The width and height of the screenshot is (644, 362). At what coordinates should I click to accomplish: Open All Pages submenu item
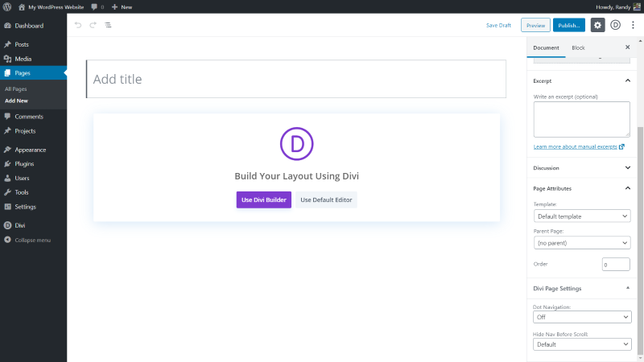coord(15,88)
